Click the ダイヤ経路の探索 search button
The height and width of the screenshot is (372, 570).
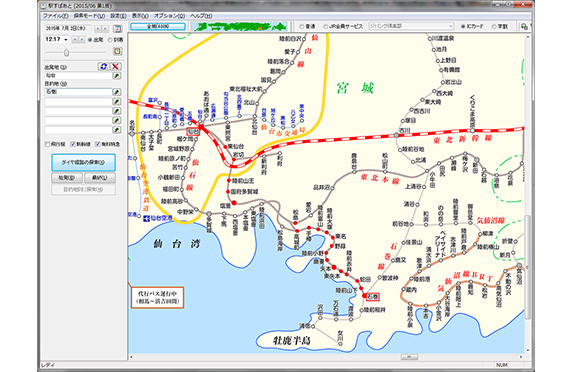(x=84, y=163)
